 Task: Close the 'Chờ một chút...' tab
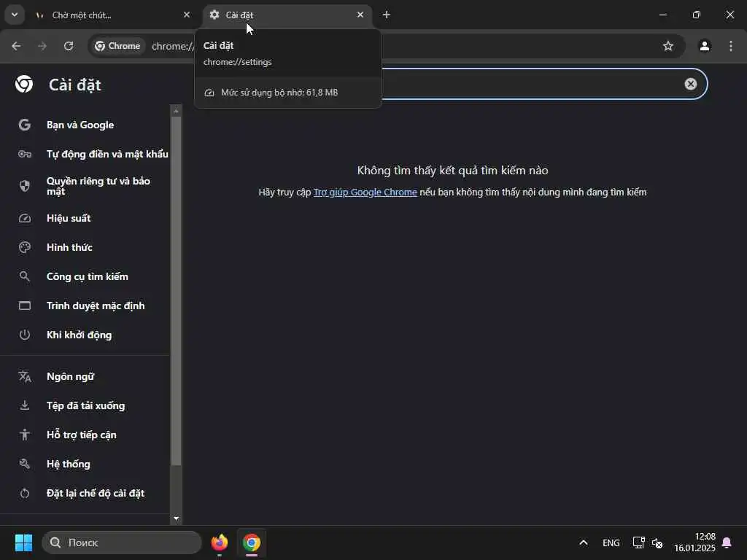[187, 15]
